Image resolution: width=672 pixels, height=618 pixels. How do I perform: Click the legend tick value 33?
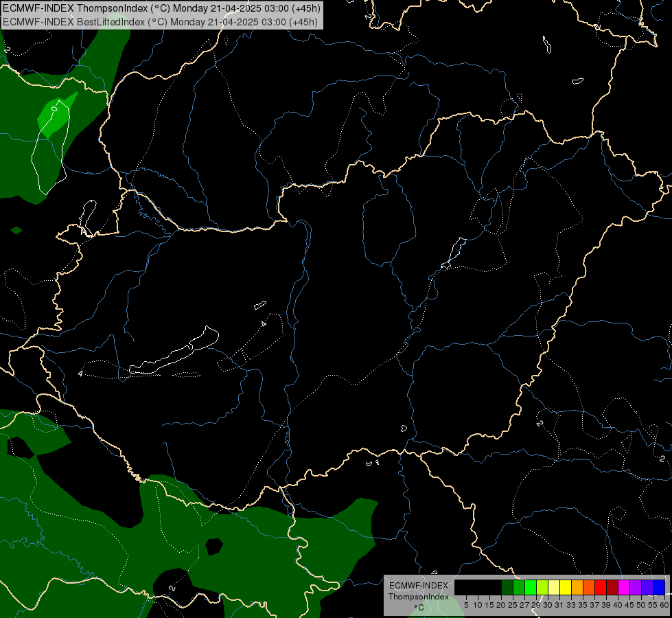(571, 605)
